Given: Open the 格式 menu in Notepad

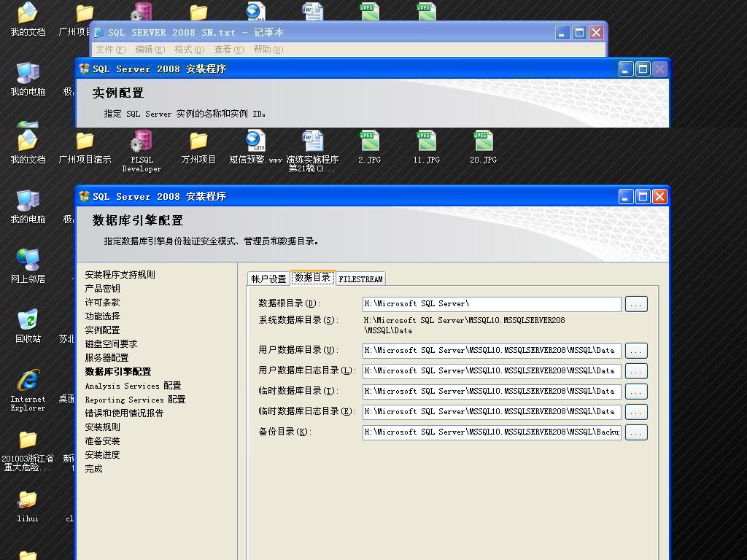Looking at the screenshot, I should click(x=189, y=50).
